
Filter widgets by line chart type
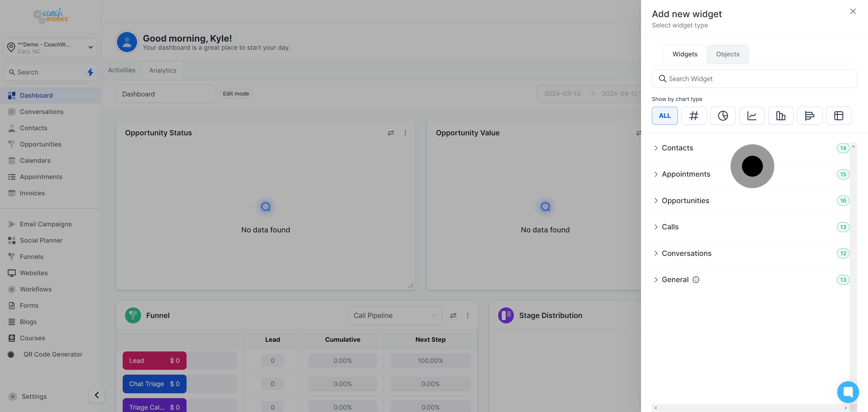coord(751,115)
